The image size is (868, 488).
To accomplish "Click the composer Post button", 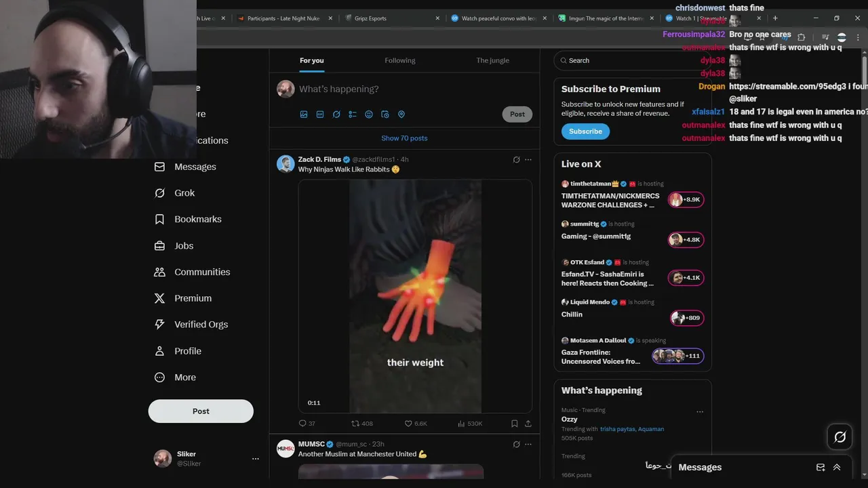I will click(x=517, y=115).
